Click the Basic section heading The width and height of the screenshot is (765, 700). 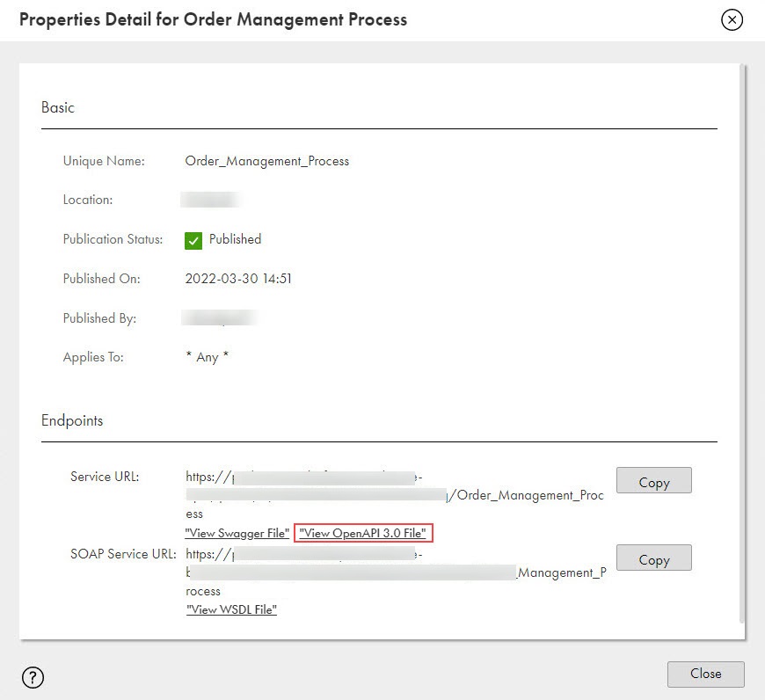click(57, 107)
